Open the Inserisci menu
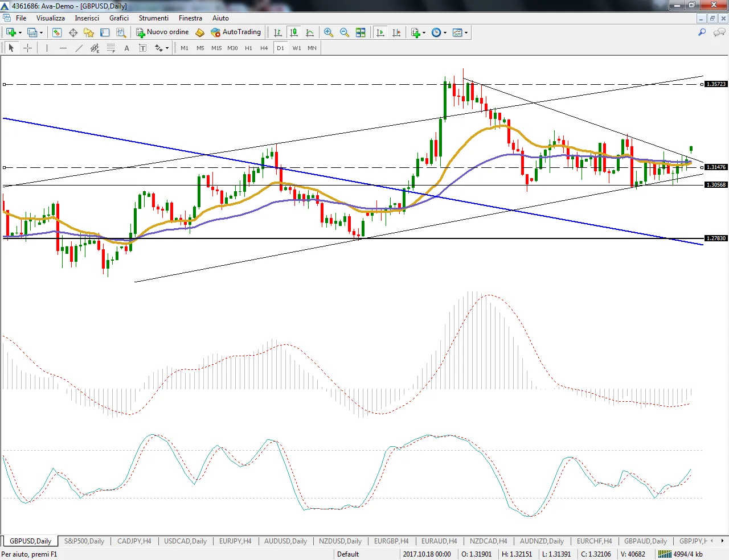This screenshot has width=729, height=560. [87, 18]
